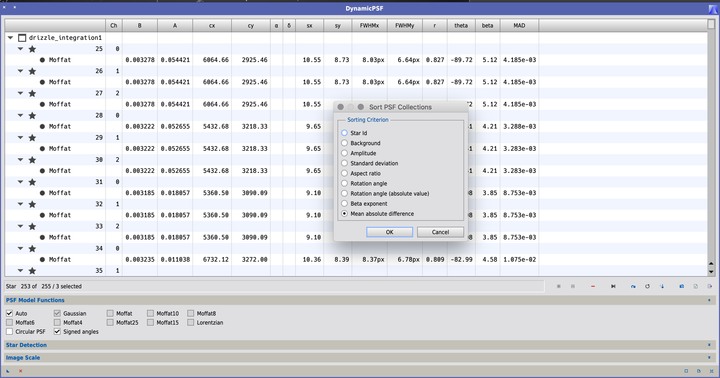Select Rotation angle (absolute value) option
Screen dimensions: 720x378
click(x=344, y=193)
